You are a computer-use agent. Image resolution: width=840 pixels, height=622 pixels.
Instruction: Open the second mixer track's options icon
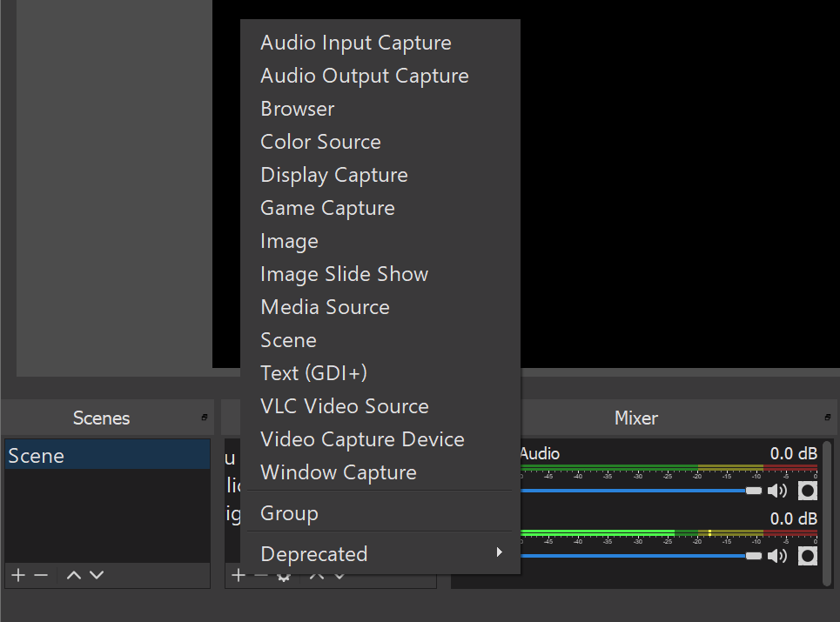[808, 555]
